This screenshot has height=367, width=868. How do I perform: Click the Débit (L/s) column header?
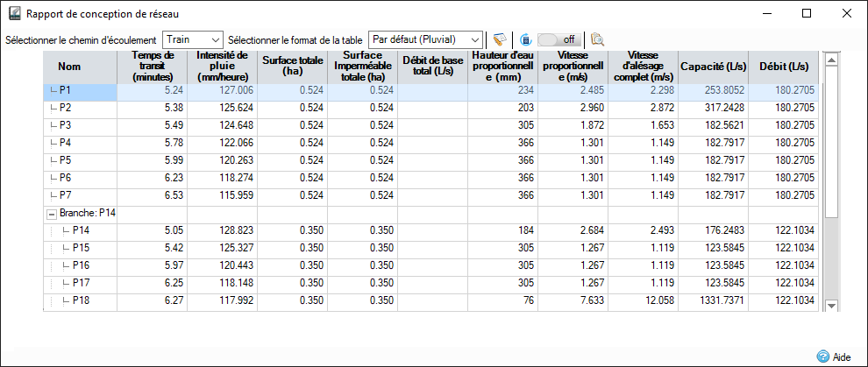[x=783, y=67]
